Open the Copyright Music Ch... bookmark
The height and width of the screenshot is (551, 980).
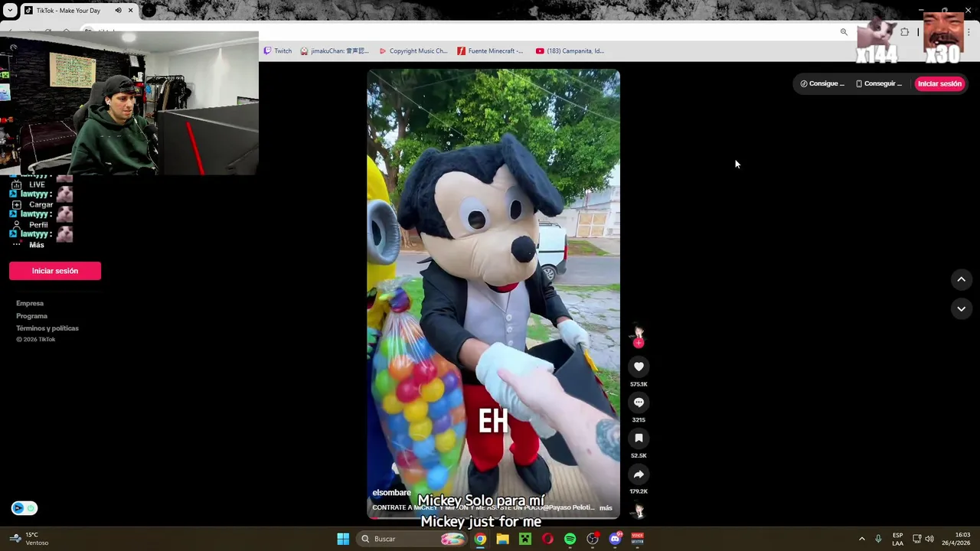[413, 51]
